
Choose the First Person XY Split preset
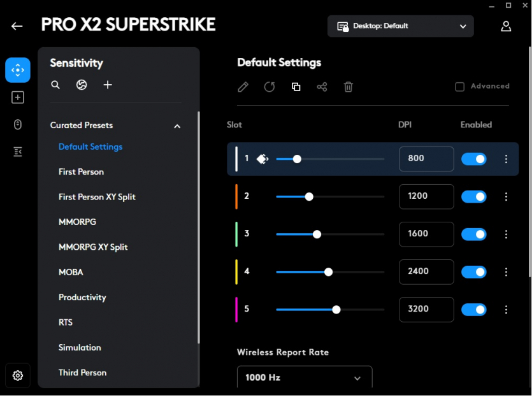pos(97,197)
